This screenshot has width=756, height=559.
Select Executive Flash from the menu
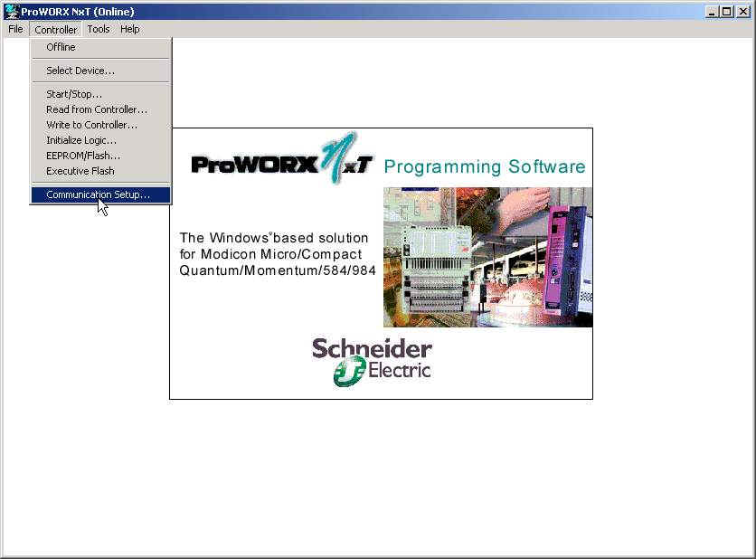coord(80,171)
